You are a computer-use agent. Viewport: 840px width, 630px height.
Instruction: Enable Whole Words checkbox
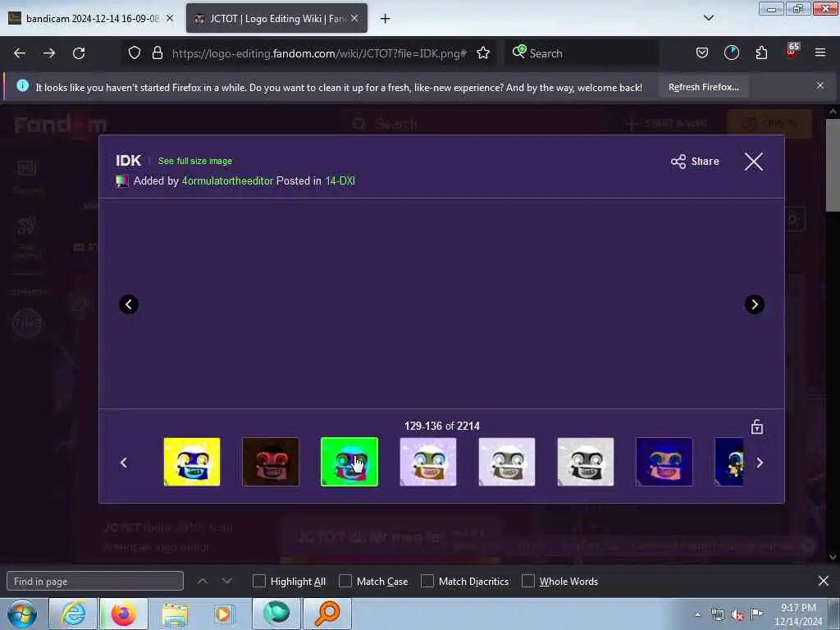pos(528,582)
